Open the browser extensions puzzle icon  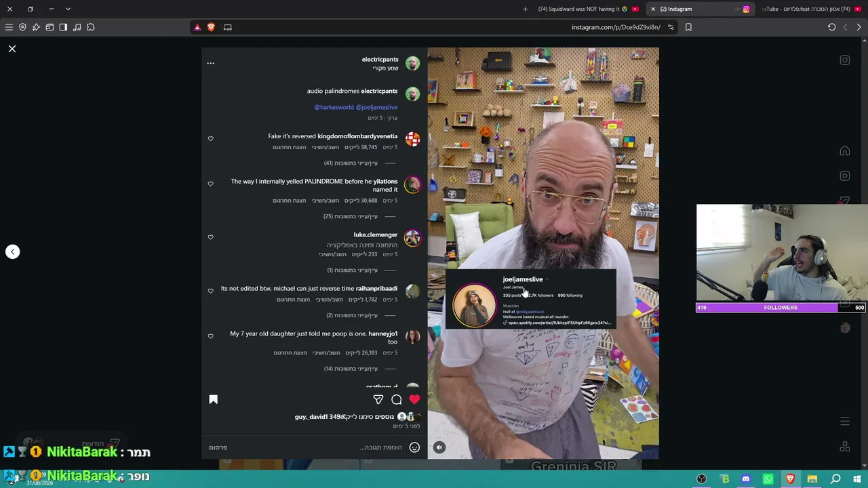pyautogui.click(x=90, y=27)
